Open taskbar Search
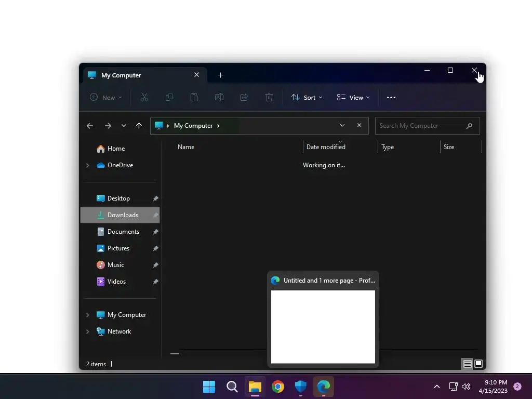 click(x=232, y=387)
